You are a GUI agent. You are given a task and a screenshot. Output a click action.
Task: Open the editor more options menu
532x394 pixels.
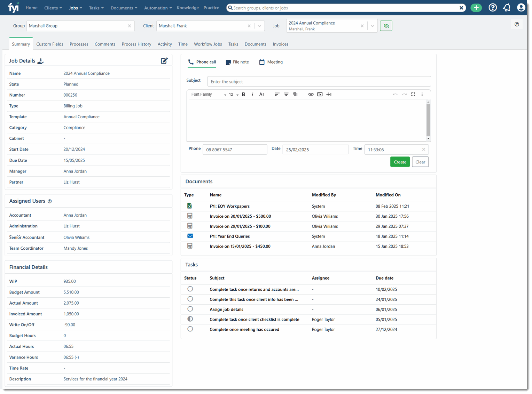tap(422, 94)
